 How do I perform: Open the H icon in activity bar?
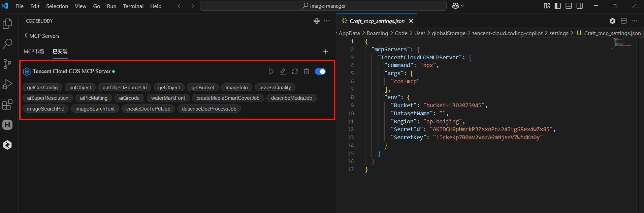pyautogui.click(x=7, y=125)
